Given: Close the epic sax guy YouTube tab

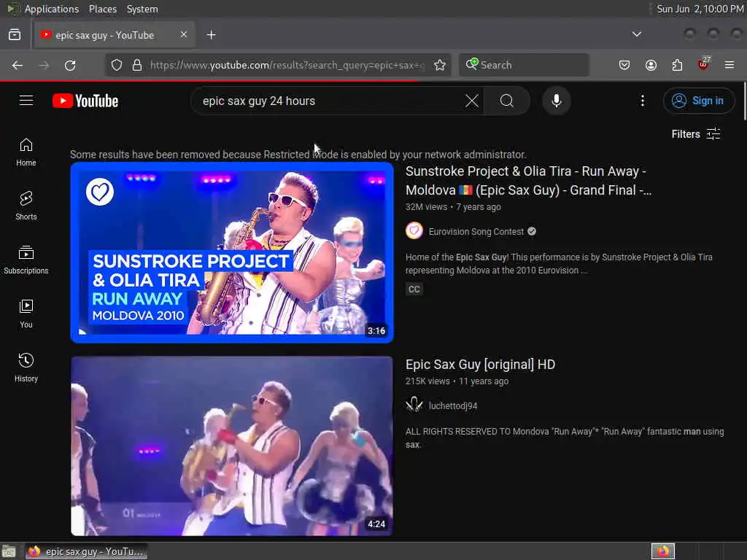Looking at the screenshot, I should coord(184,35).
